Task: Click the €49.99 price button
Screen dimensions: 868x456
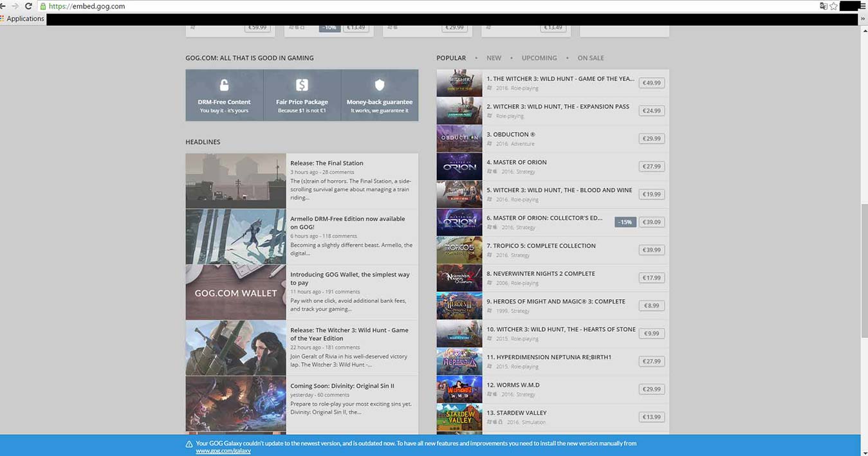Action: coord(651,83)
